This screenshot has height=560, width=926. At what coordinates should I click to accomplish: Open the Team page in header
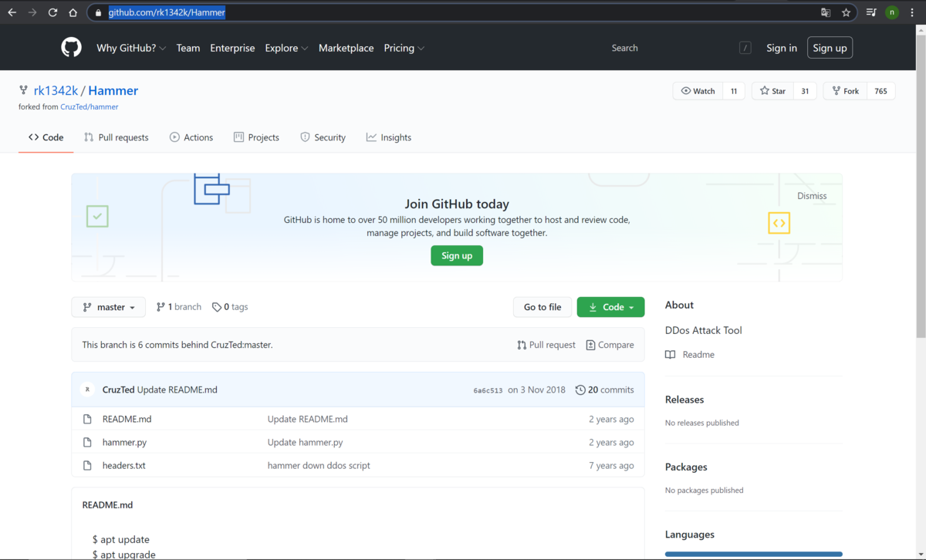click(x=188, y=48)
